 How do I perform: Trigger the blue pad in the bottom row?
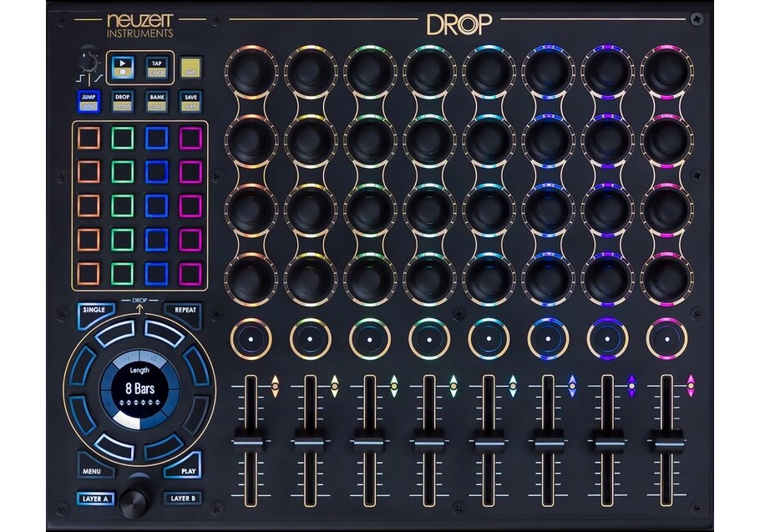[156, 274]
